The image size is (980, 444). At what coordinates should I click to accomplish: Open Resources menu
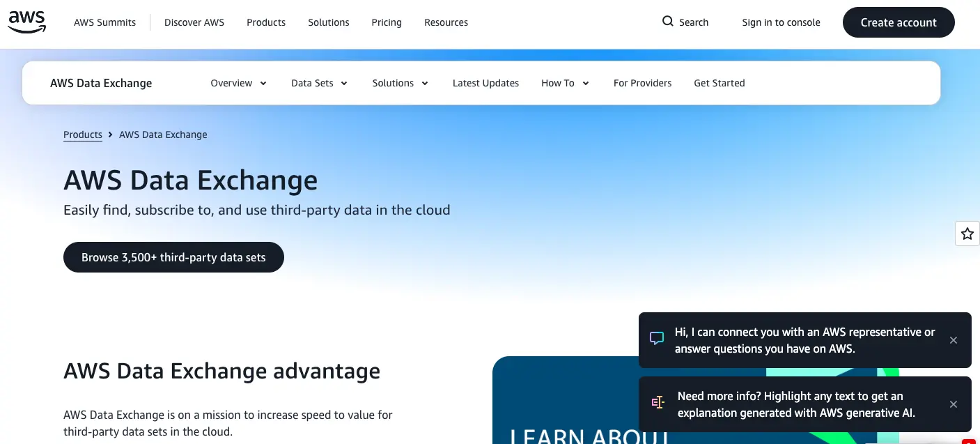[x=446, y=22]
